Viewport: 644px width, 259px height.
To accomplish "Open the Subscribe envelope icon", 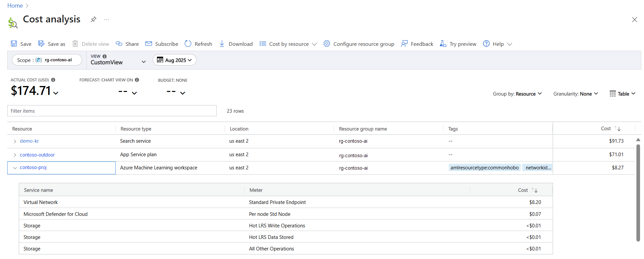I will pos(149,44).
